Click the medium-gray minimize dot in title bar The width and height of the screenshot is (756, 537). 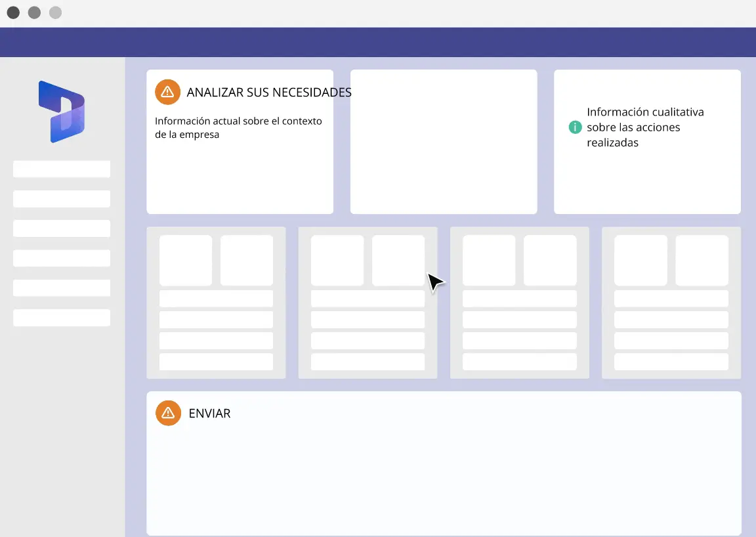pos(34,12)
